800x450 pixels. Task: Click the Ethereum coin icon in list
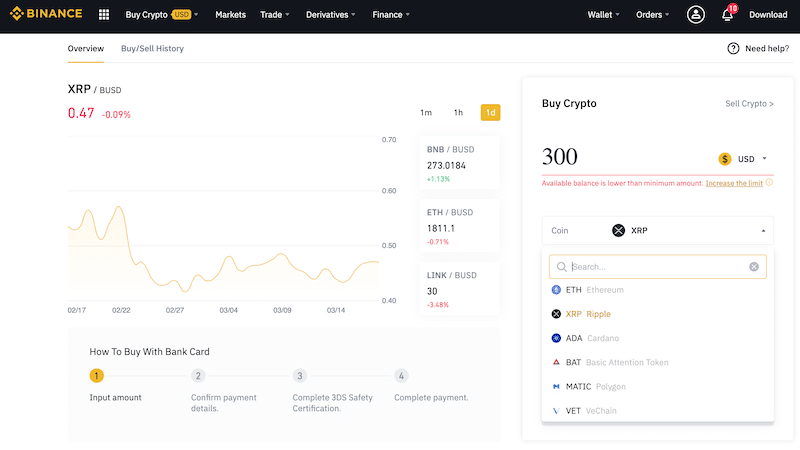[556, 290]
